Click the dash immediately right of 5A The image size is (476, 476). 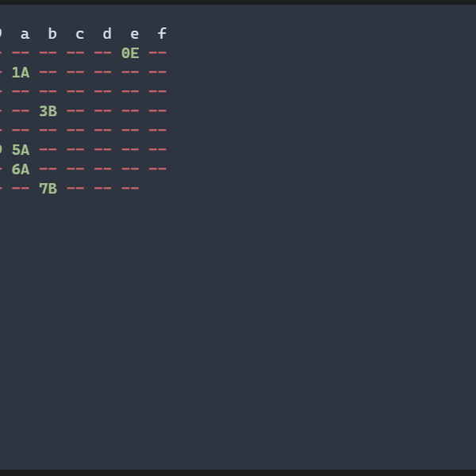click(x=48, y=149)
